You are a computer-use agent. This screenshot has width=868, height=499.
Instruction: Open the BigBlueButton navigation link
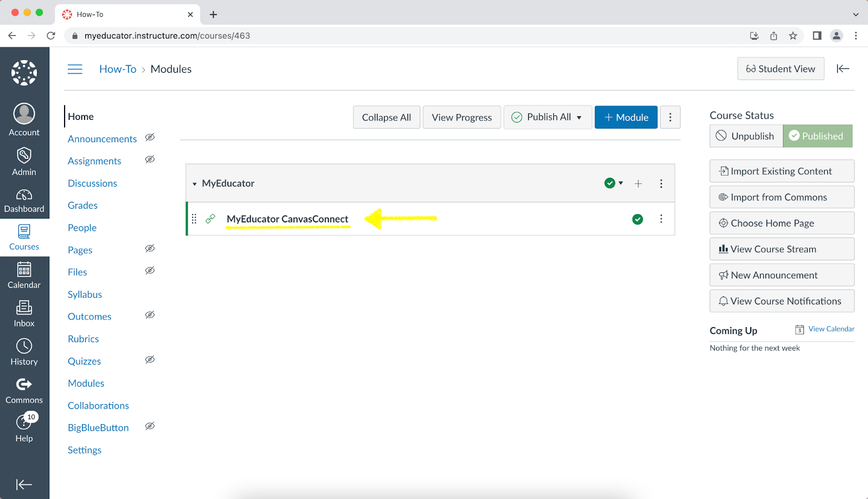[98, 428]
